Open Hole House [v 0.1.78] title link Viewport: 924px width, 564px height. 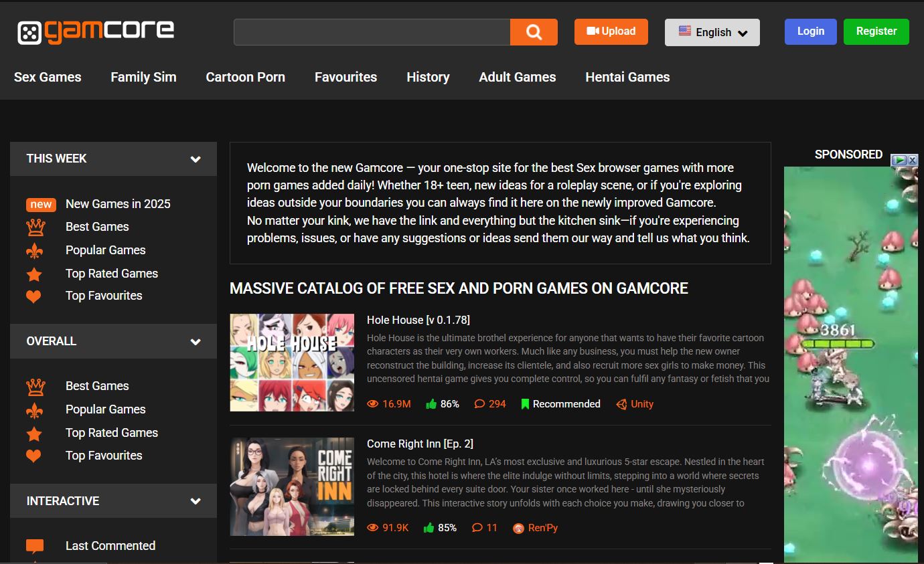[418, 320]
